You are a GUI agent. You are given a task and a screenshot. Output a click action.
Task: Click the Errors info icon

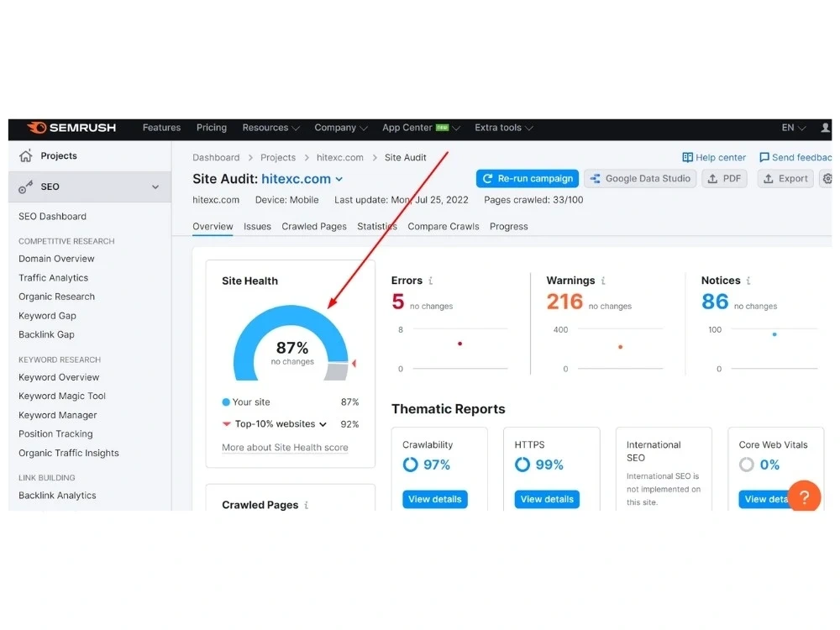pos(431,281)
